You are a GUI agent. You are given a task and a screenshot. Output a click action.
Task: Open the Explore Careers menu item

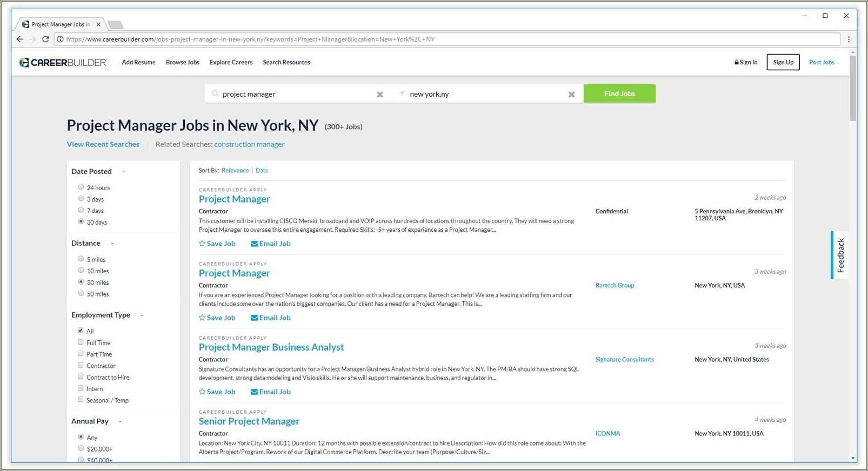click(x=231, y=62)
